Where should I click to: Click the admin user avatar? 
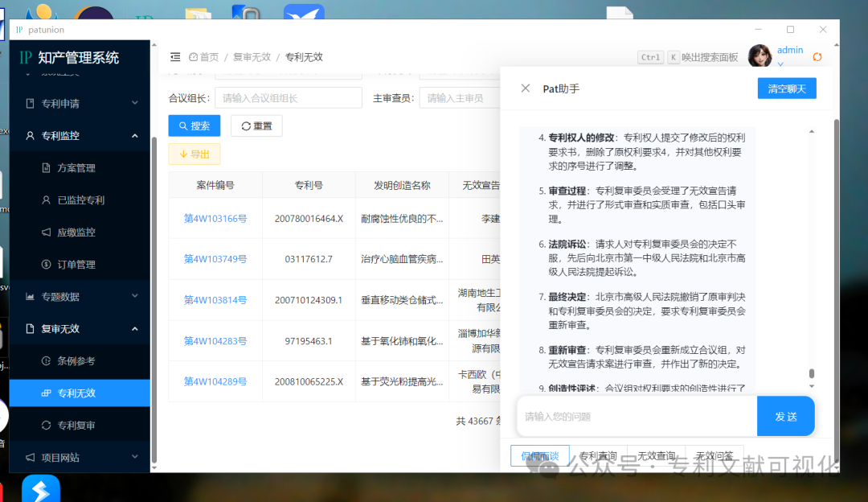pyautogui.click(x=759, y=56)
